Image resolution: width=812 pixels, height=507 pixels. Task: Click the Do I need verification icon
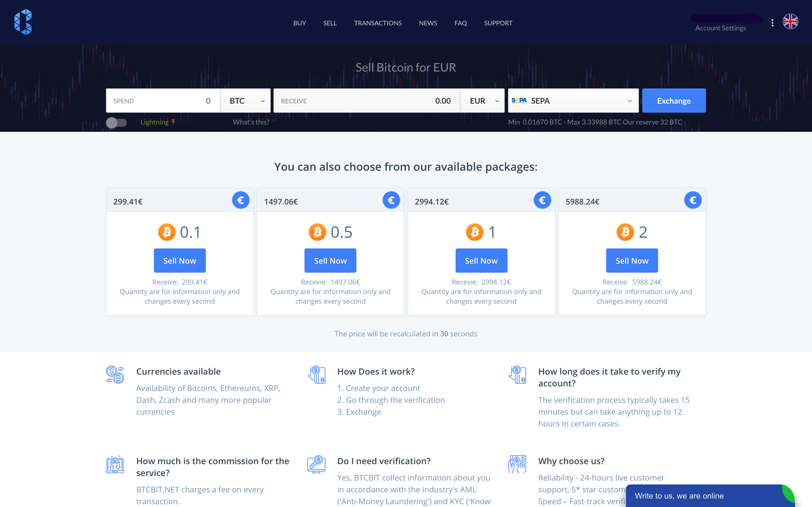(x=316, y=464)
